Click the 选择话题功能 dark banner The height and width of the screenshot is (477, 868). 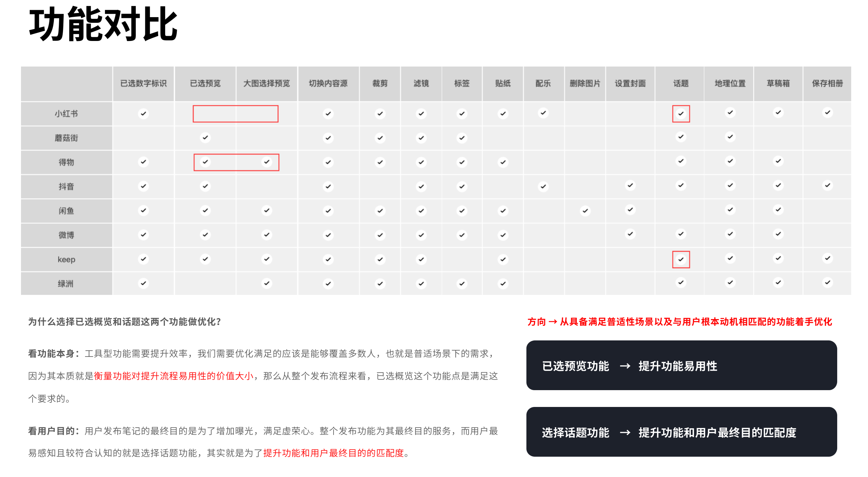click(681, 432)
